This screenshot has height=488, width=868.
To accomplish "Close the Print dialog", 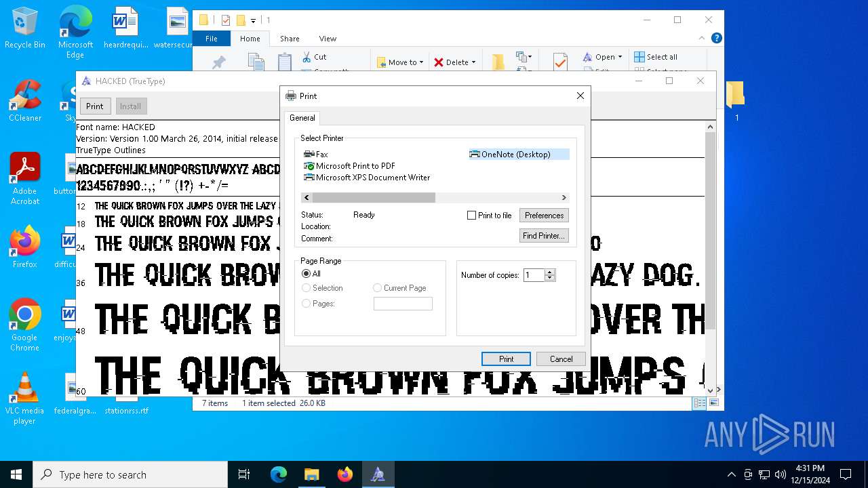I will 580,96.
